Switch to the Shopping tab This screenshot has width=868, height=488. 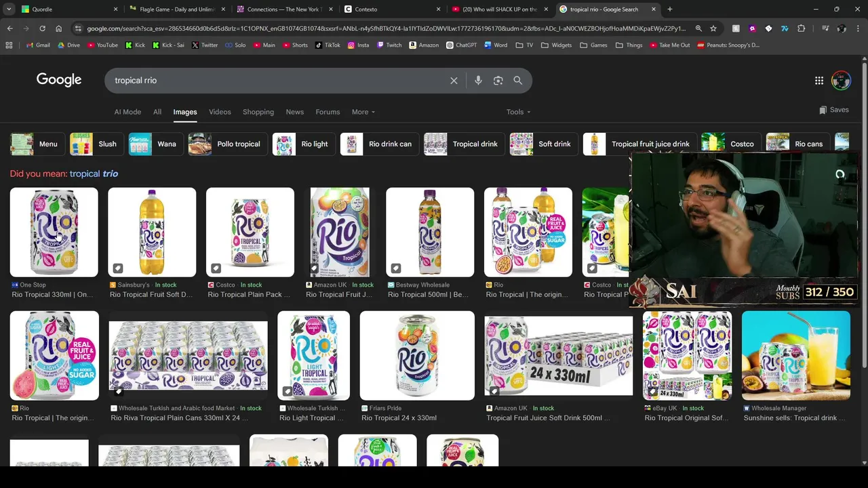[x=258, y=112]
